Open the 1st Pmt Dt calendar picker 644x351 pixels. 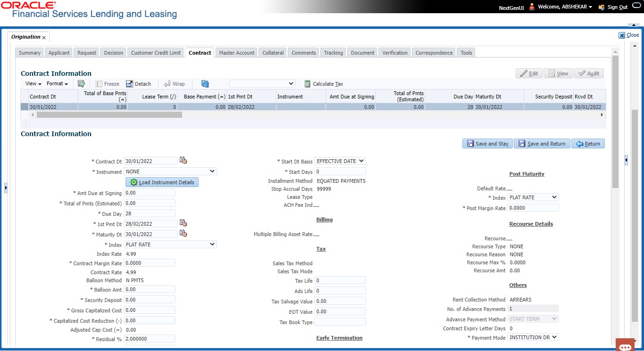184,223
